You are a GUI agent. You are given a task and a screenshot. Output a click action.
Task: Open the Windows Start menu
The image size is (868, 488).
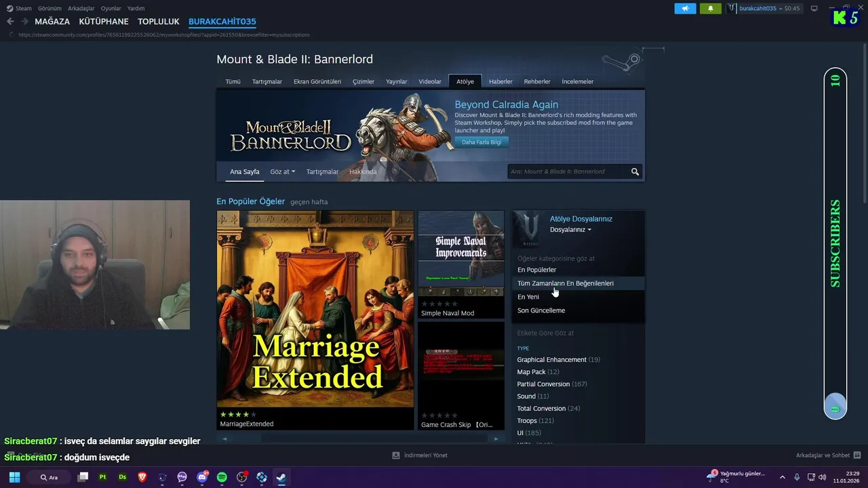(14, 477)
